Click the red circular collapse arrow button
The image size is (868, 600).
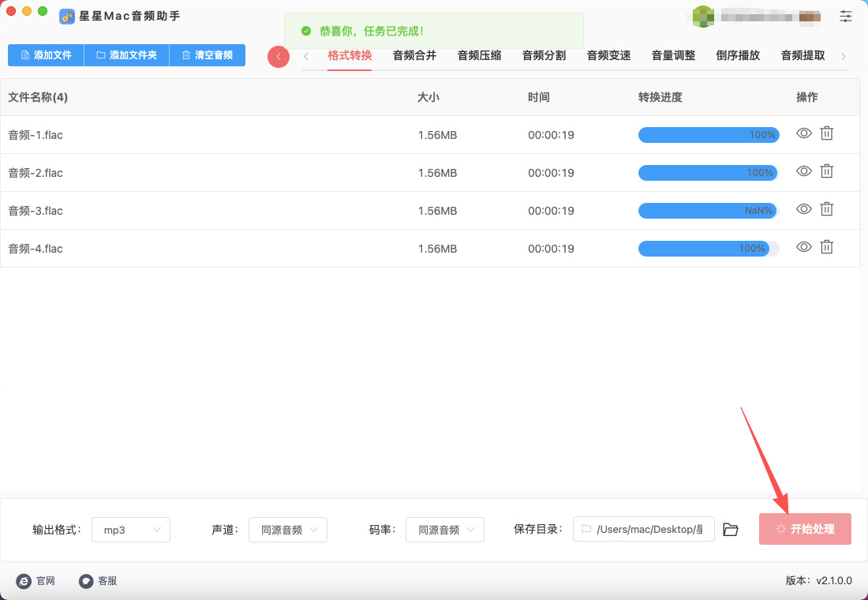tap(279, 57)
